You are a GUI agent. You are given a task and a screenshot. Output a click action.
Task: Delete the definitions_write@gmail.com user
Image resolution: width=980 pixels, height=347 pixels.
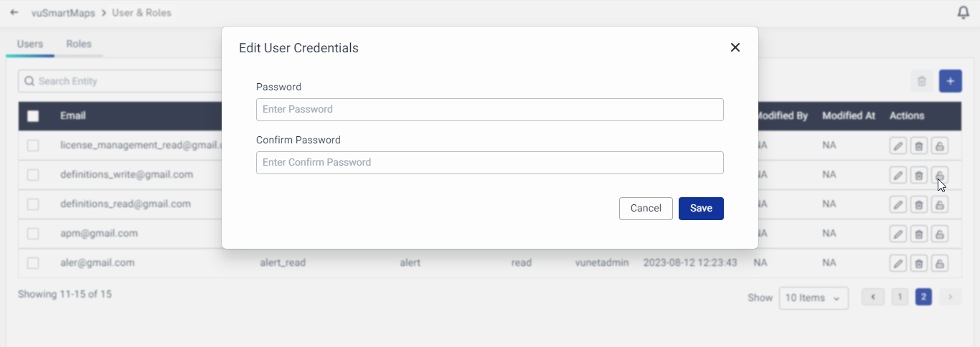tap(918, 175)
